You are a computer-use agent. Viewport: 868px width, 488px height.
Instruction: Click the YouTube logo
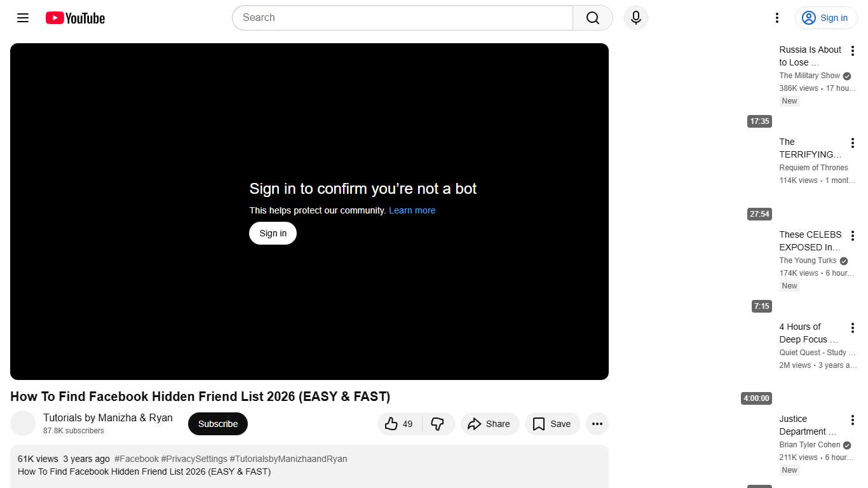(74, 18)
